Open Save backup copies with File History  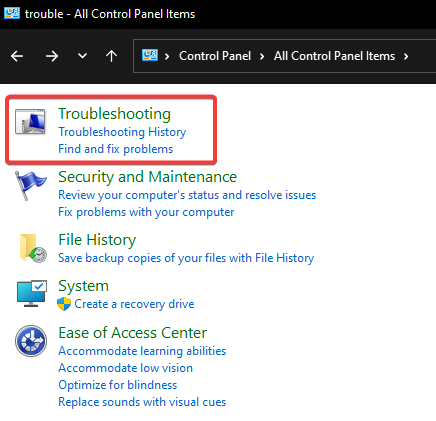[186, 258]
